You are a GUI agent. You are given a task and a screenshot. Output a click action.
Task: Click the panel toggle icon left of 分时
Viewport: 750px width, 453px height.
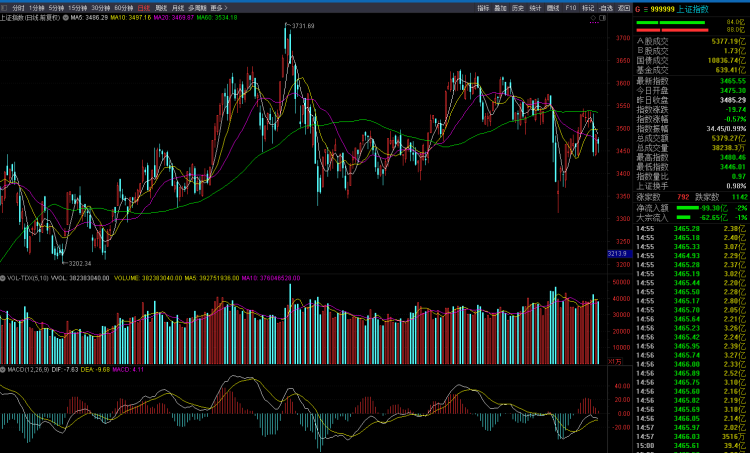tap(4, 8)
